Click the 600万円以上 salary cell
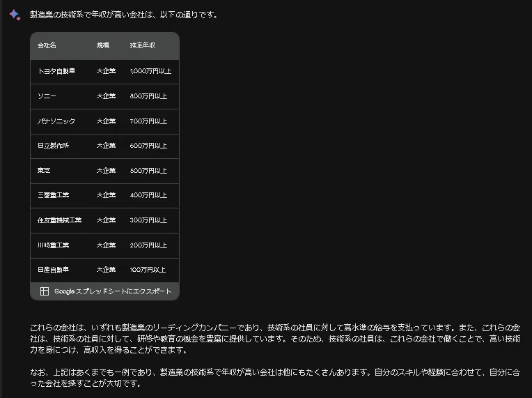Viewport: 532px width, 398px height. point(148,146)
